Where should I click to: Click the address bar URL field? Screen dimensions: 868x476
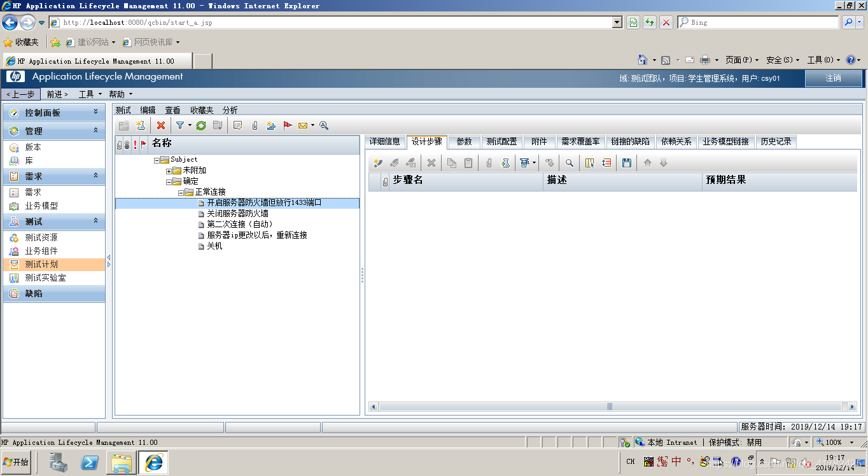(330, 22)
